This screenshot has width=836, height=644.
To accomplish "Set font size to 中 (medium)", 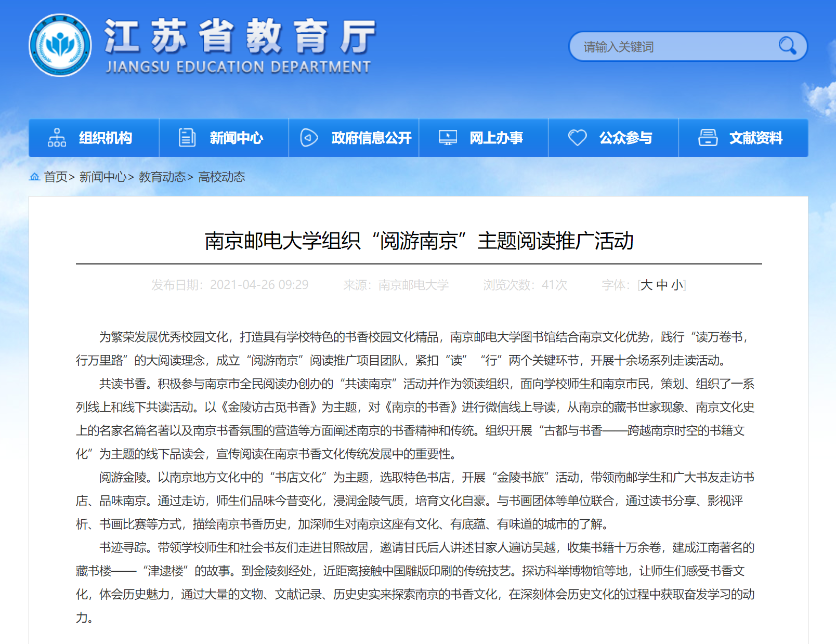I will (x=662, y=285).
